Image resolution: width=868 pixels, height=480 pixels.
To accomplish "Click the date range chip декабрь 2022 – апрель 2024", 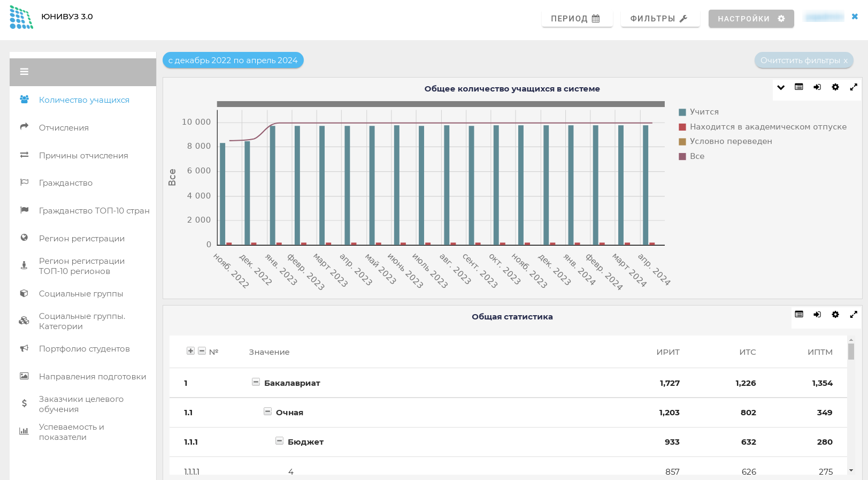I will [233, 60].
